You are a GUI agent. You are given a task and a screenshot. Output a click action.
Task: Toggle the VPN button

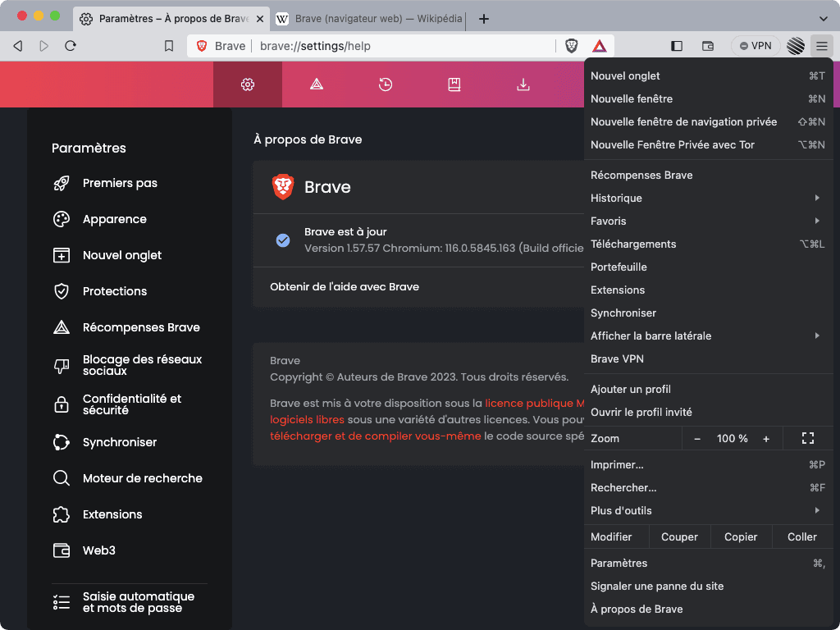[756, 46]
